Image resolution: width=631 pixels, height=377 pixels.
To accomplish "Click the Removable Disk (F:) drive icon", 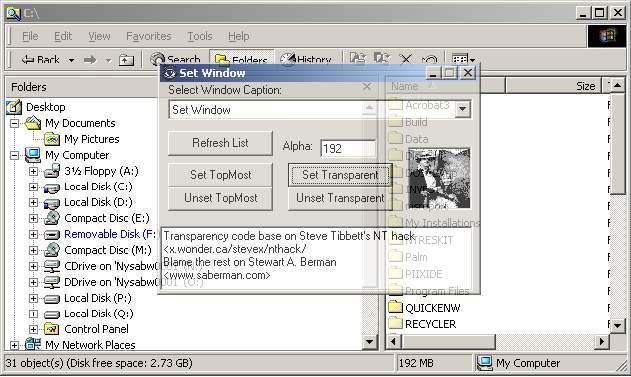I will pyautogui.click(x=52, y=235).
